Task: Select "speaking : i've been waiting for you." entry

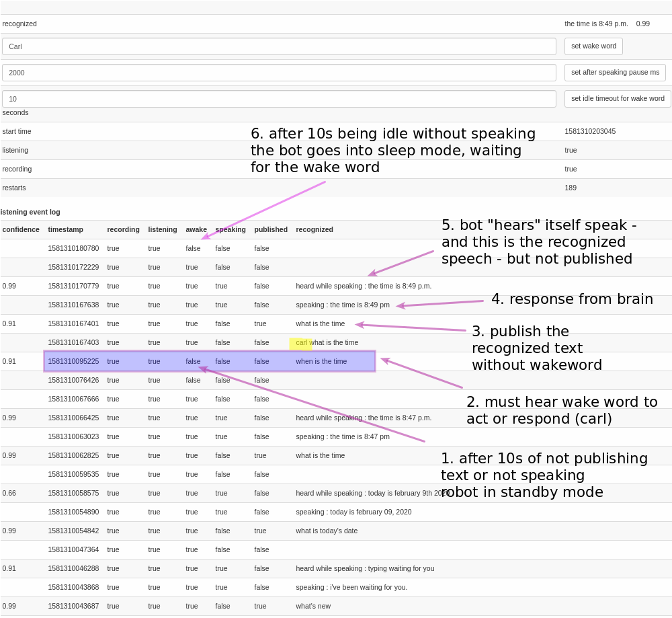Action: [x=351, y=588]
